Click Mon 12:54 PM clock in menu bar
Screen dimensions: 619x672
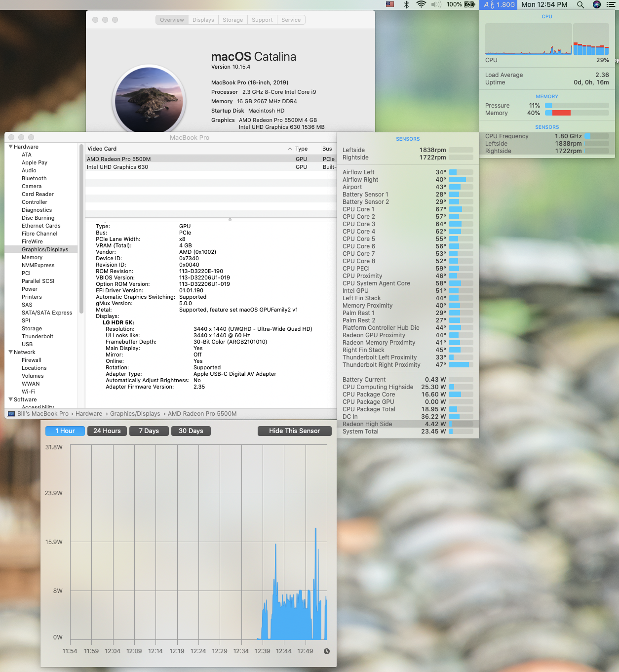(544, 4)
